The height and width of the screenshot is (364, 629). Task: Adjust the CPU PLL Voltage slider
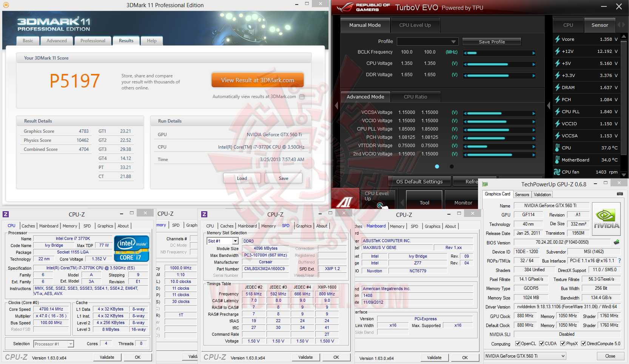[499, 130]
